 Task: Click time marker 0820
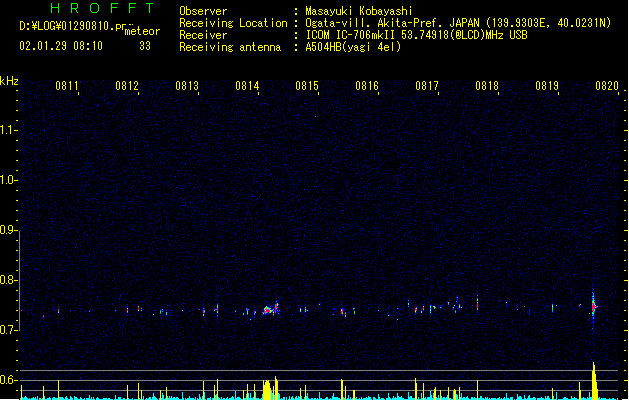click(607, 86)
